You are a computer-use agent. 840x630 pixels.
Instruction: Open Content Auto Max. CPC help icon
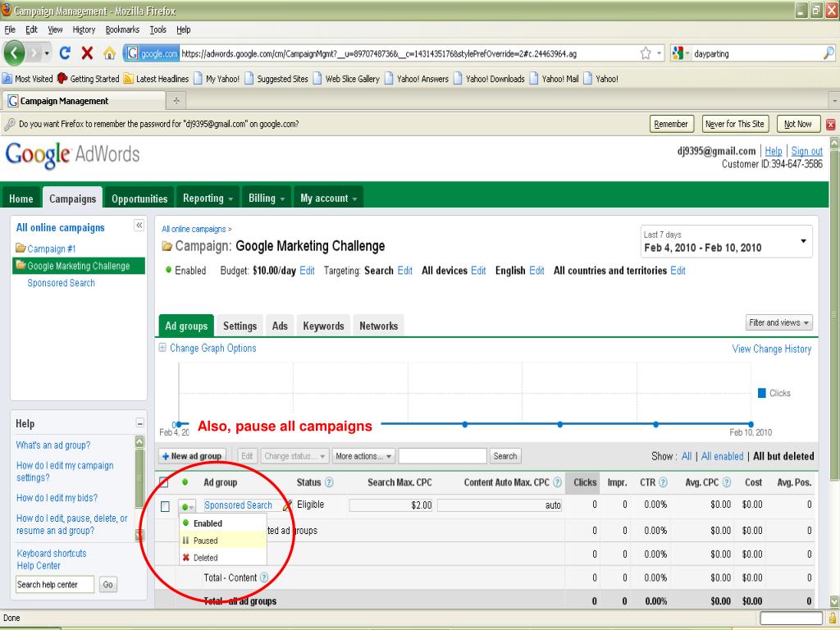point(557,482)
